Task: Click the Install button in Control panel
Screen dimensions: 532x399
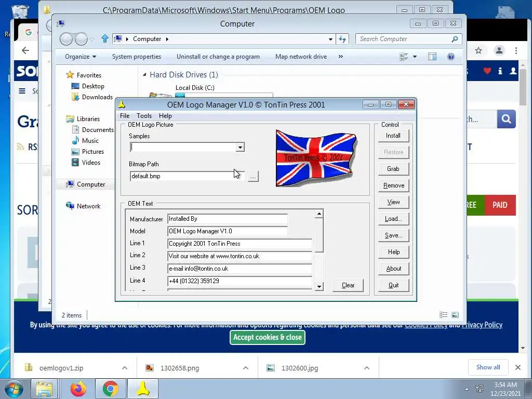Action: 393,136
